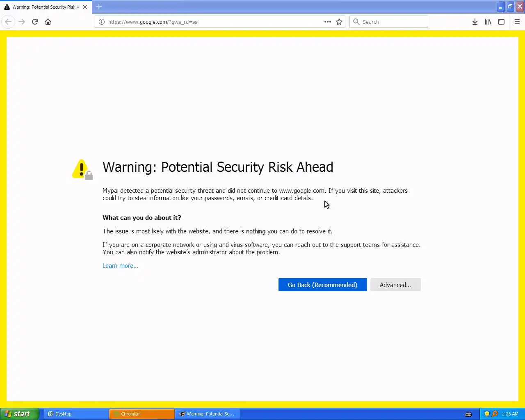The height and width of the screenshot is (420, 525).
Task: Go to the Home page icon
Action: [48, 22]
